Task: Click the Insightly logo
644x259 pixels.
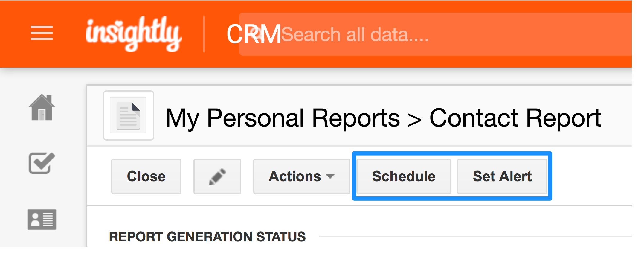Action: [x=134, y=33]
